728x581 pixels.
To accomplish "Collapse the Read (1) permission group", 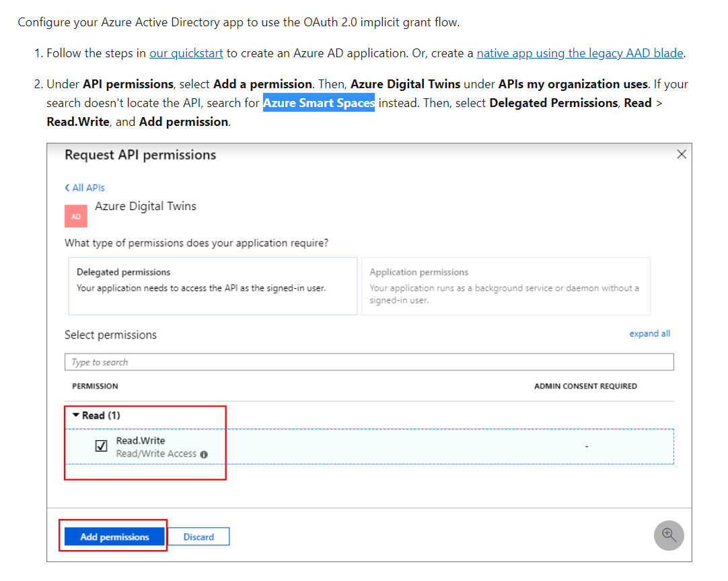I will (75, 415).
